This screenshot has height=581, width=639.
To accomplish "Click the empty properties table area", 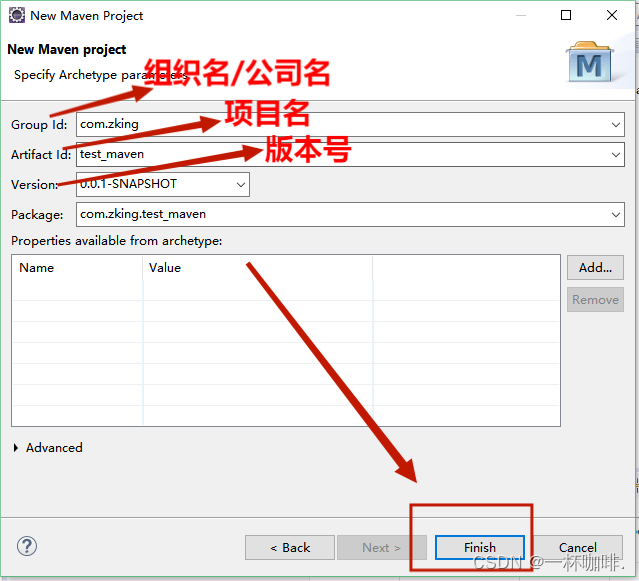I will (x=286, y=352).
